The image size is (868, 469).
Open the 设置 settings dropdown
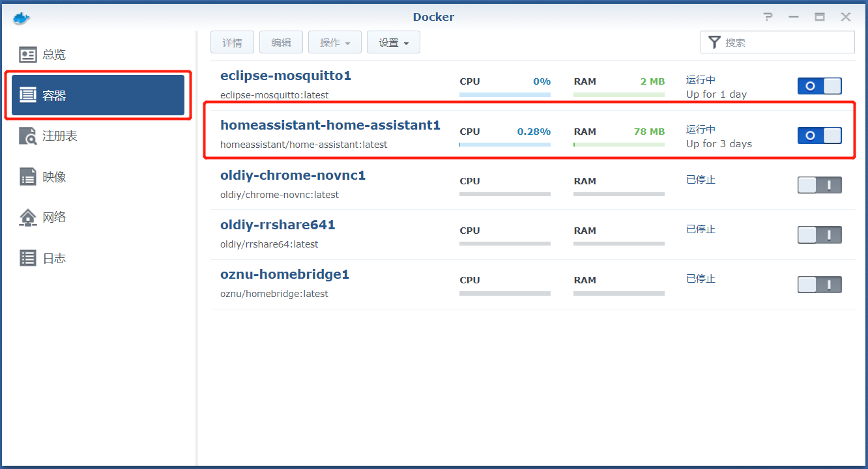coord(394,42)
